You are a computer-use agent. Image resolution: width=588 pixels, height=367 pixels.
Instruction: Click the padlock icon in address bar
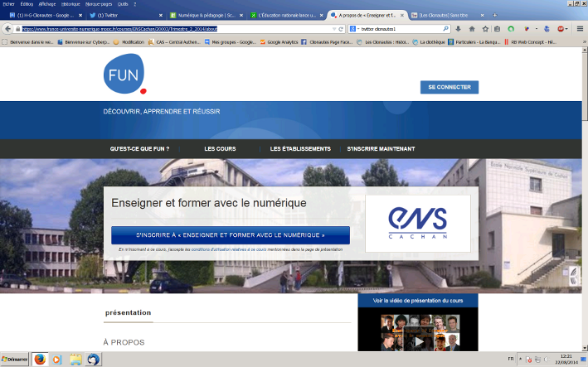click(17, 29)
